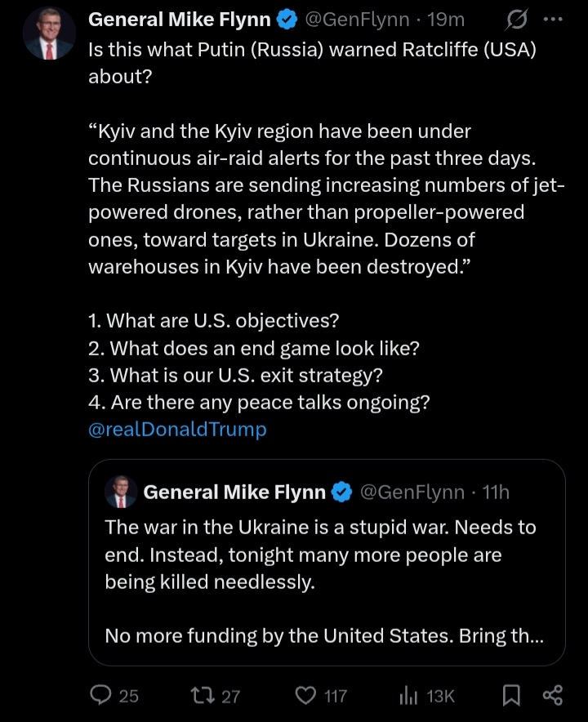Image resolution: width=588 pixels, height=722 pixels.
Task: Click the blue verified badge on main post
Action: [x=287, y=20]
